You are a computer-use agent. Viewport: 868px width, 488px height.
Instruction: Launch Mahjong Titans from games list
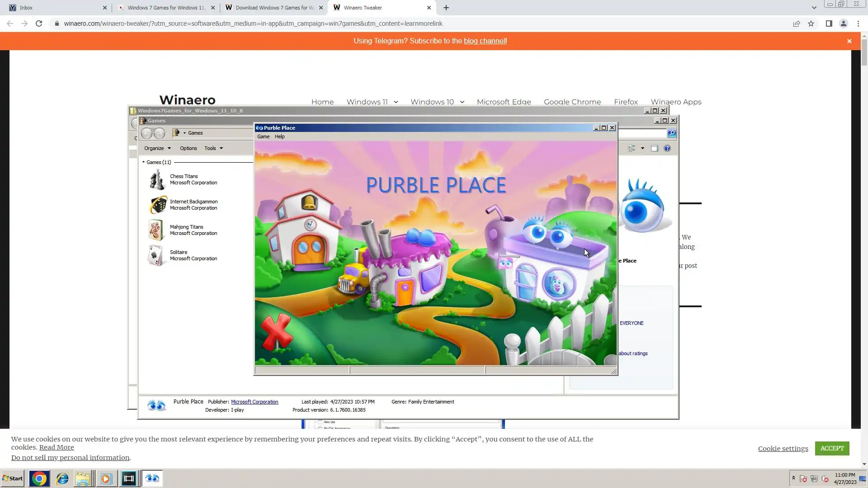[156, 230]
